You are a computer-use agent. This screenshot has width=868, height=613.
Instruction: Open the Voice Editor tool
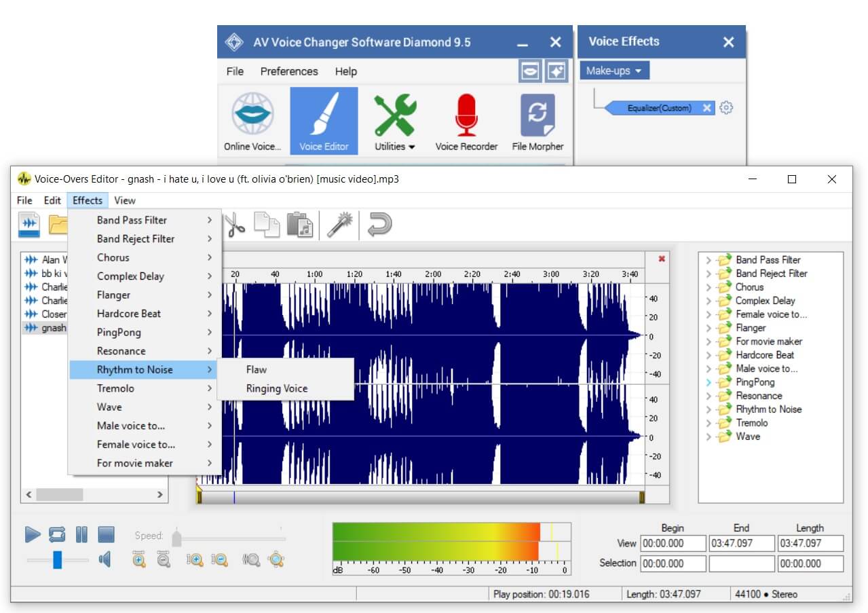click(x=324, y=121)
